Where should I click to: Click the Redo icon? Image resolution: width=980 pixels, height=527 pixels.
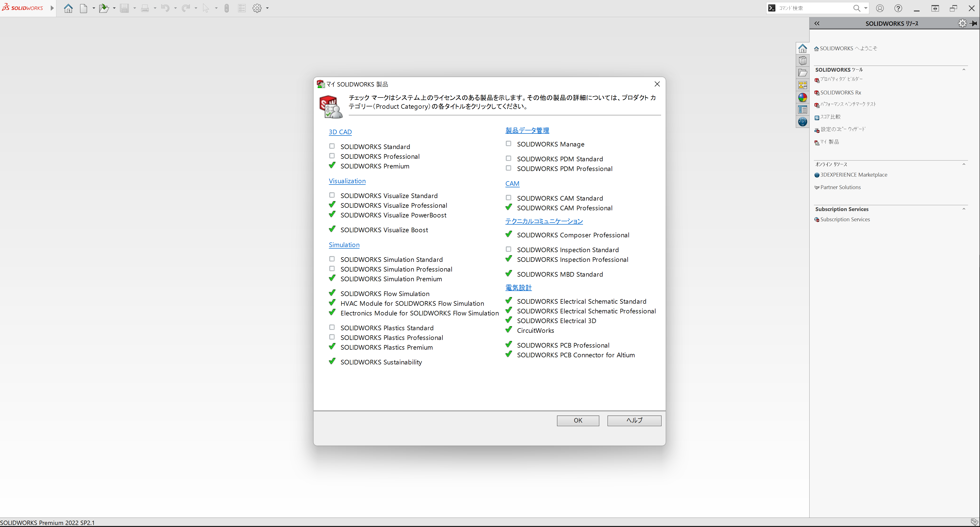tap(186, 8)
